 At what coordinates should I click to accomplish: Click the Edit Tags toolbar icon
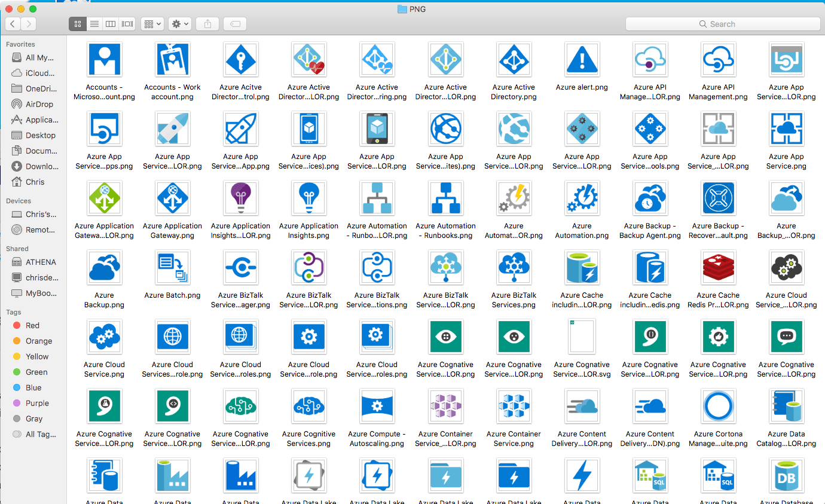pyautogui.click(x=234, y=24)
